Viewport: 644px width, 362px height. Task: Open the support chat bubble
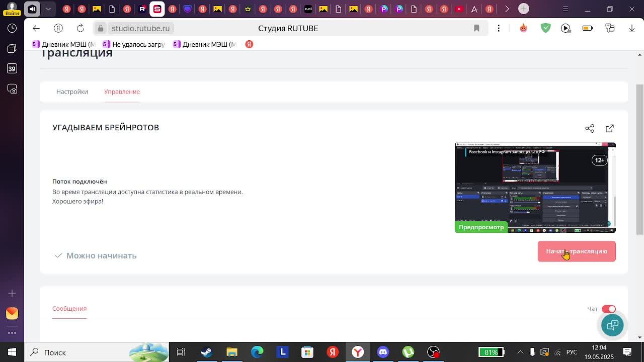point(612,325)
